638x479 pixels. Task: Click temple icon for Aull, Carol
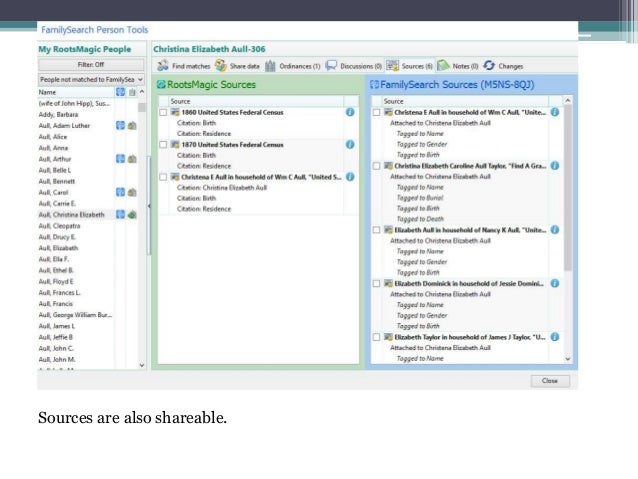coord(132,192)
